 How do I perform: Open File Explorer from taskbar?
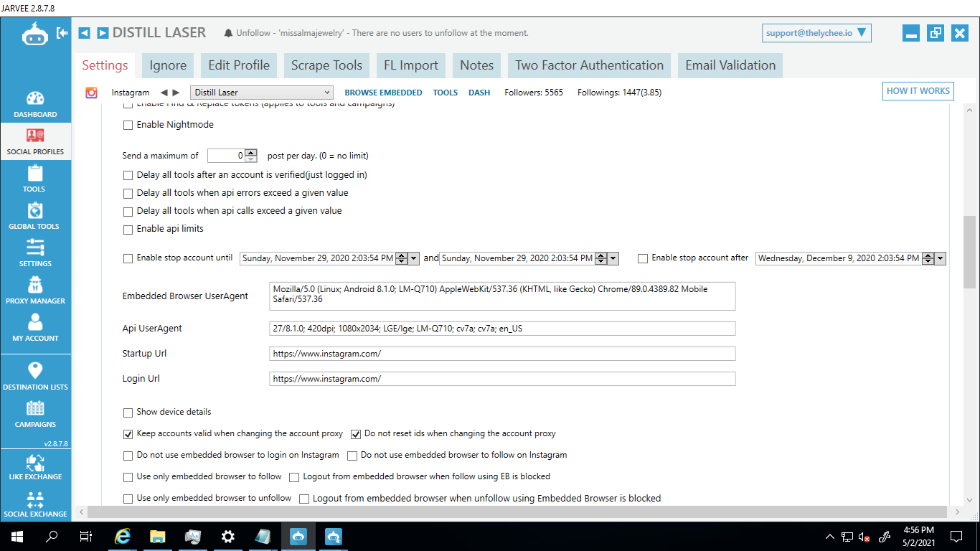pyautogui.click(x=158, y=537)
